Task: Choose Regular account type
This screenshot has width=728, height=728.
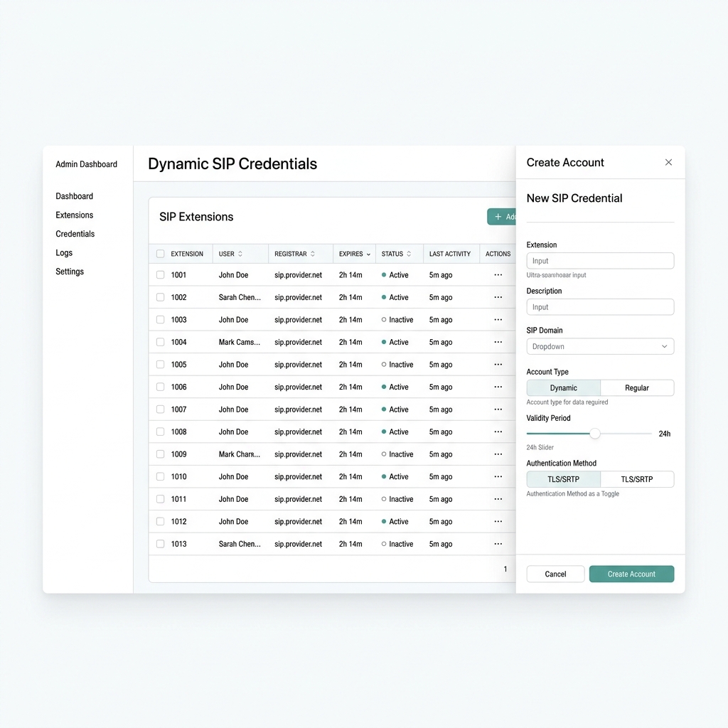Action: (637, 387)
